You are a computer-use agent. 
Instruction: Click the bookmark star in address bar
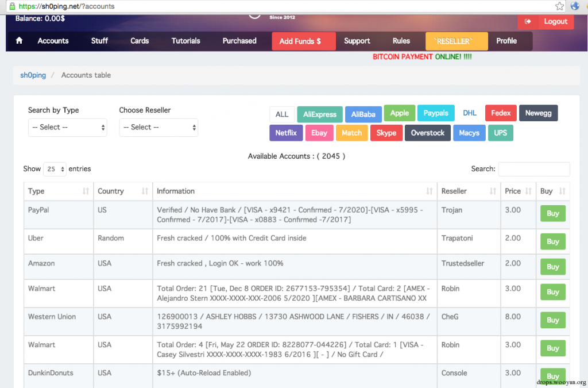560,6
